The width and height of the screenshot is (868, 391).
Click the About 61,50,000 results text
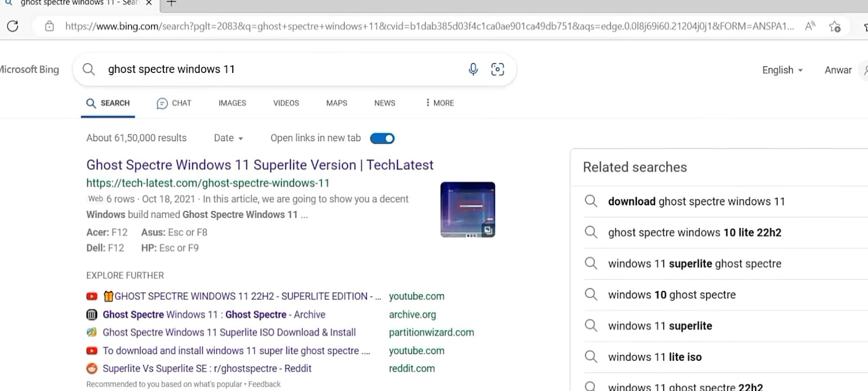pos(136,138)
